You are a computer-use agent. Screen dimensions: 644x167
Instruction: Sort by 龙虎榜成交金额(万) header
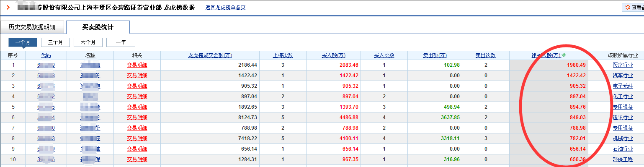(210, 55)
